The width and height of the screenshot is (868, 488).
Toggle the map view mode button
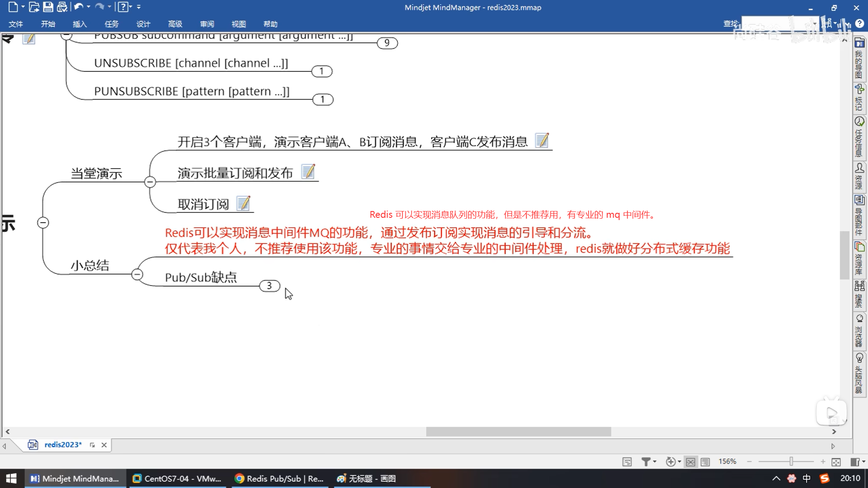(x=690, y=461)
